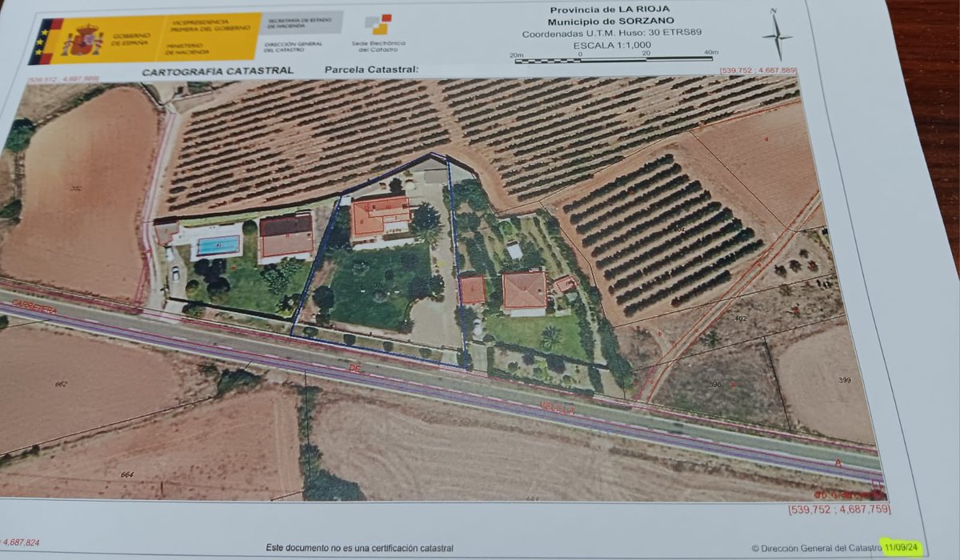
Task: Click the highlighted date 11/09/24
Action: 902,548
